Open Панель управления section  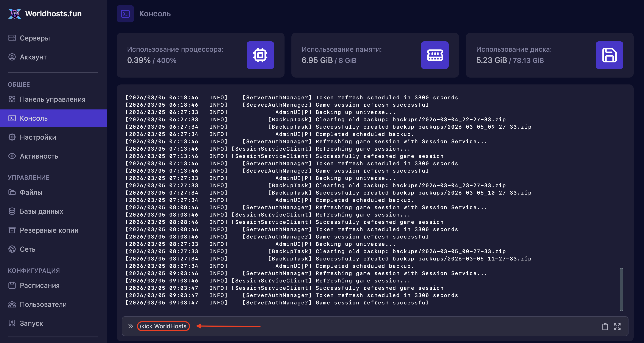click(x=52, y=99)
